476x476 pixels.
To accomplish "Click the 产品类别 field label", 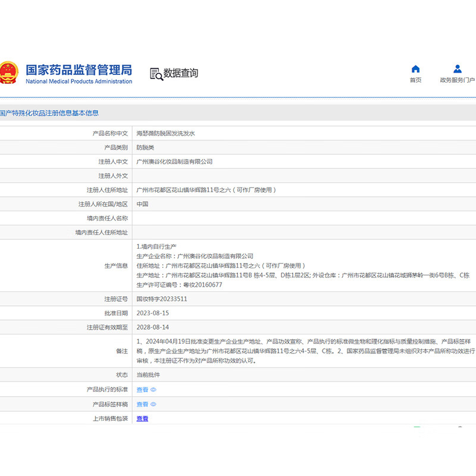I will coord(116,148).
